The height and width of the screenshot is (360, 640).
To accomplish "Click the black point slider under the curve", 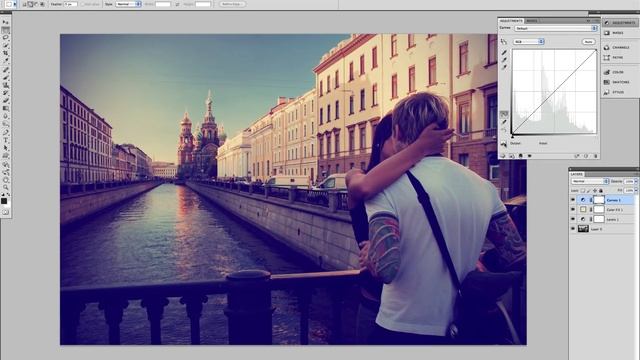I will click(x=512, y=137).
